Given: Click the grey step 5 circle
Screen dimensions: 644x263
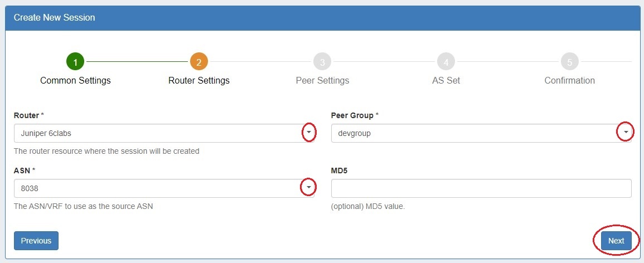Looking at the screenshot, I should [x=569, y=61].
